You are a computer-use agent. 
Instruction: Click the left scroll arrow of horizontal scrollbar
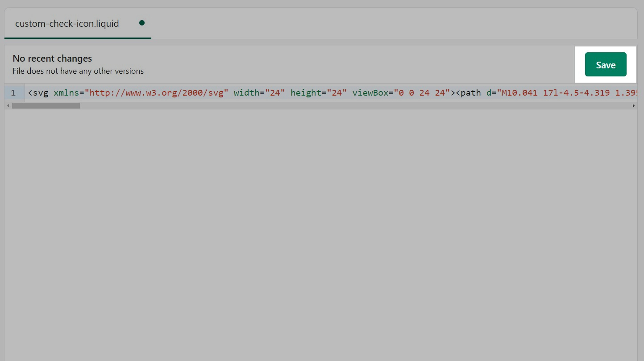coord(8,106)
